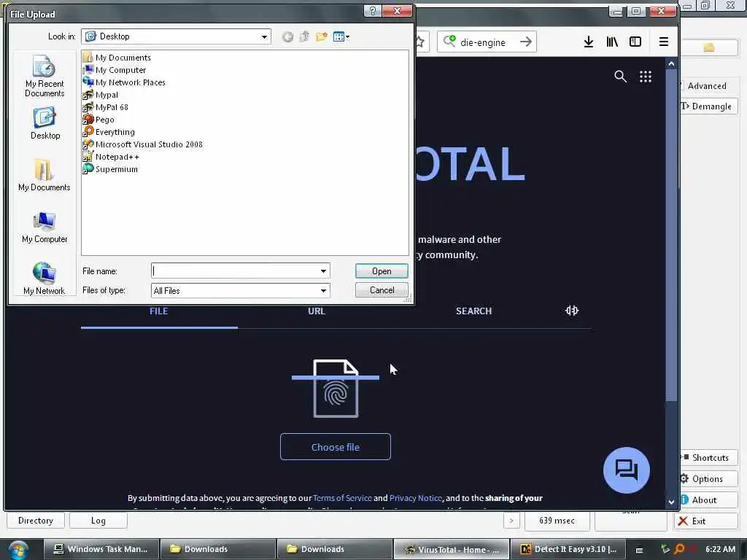Viewport: 747px width, 560px height.
Task: Expand the File name dropdown arrow
Action: (x=323, y=271)
